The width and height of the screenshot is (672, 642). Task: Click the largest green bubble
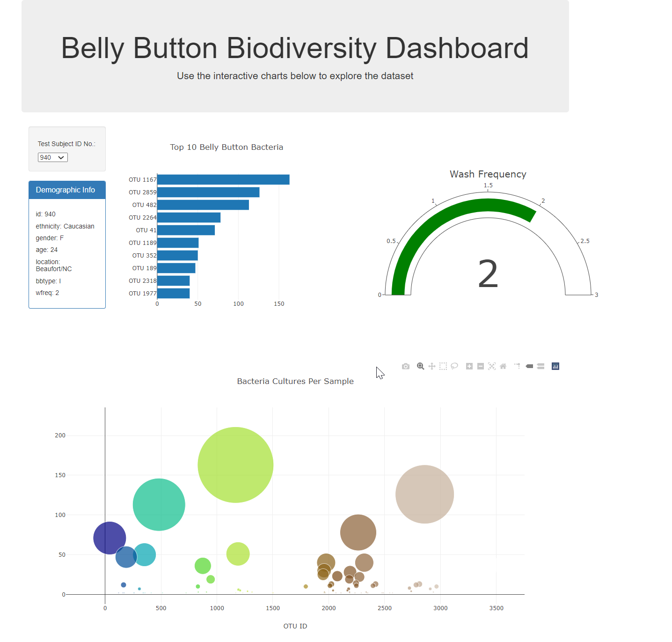[x=235, y=464]
